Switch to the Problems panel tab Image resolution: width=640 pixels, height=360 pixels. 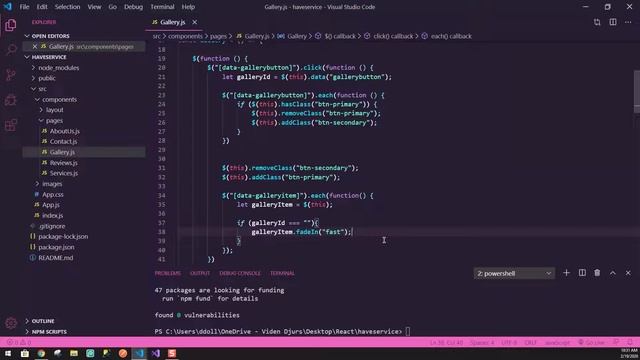point(167,273)
